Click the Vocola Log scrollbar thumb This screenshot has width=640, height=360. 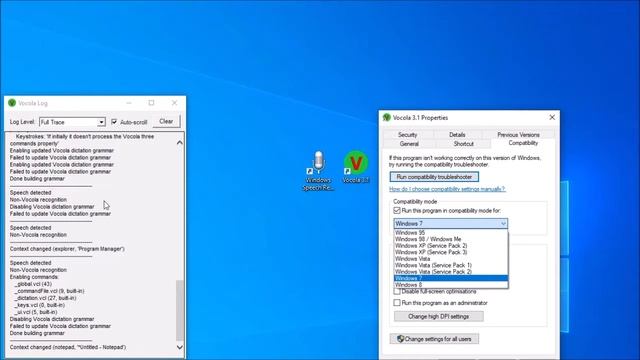pyautogui.click(x=180, y=310)
